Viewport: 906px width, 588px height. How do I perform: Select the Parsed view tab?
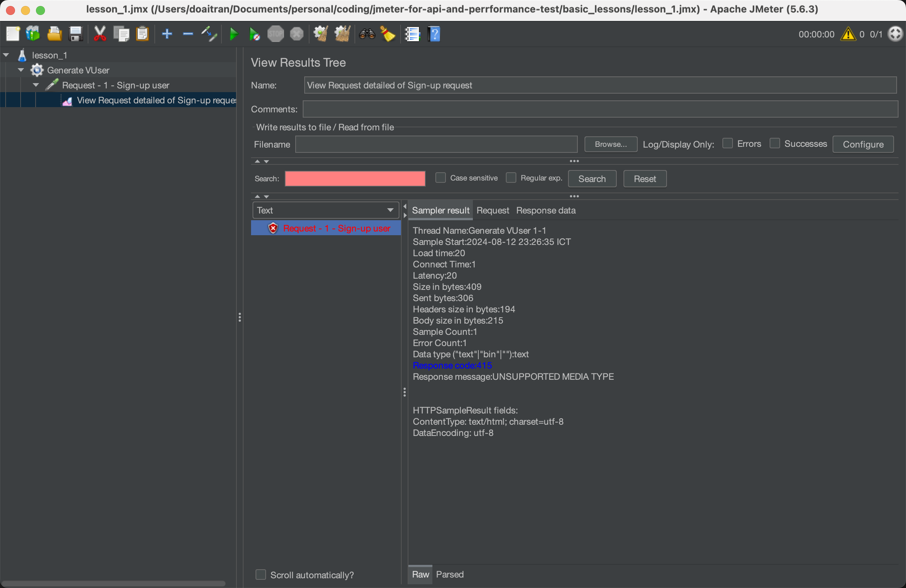tap(450, 574)
